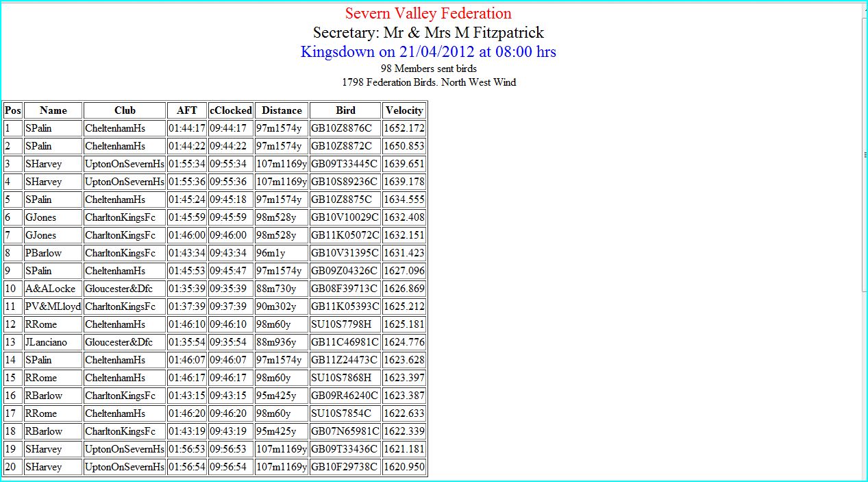
Task: Select distance cell '90m302y'
Action: [282, 306]
